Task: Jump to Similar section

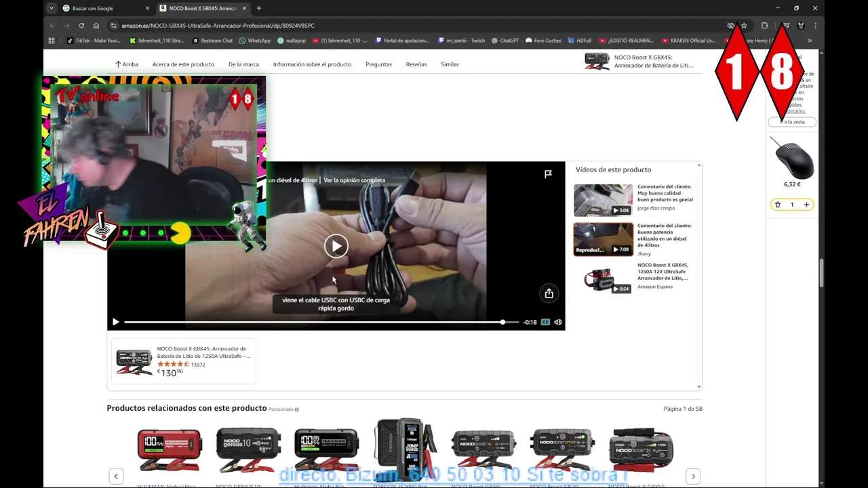Action: 450,64
